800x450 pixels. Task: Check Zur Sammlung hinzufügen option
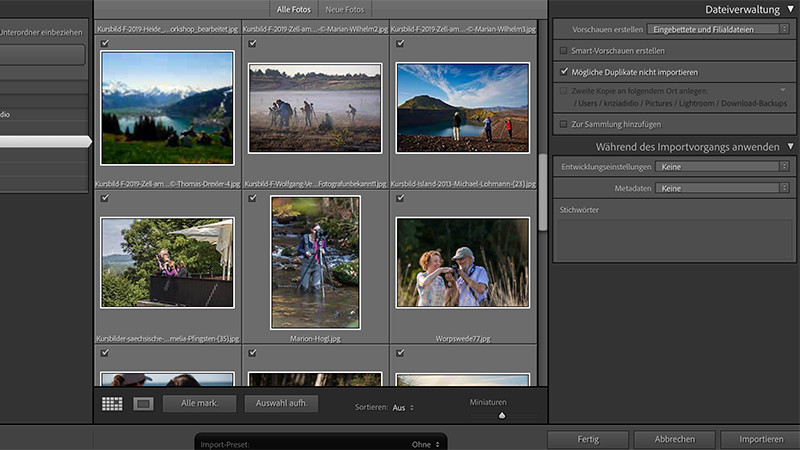[x=564, y=123]
